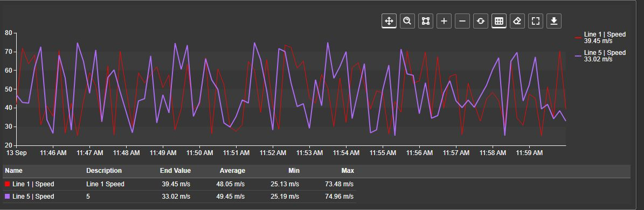
Task: Click the '13 Sep' x-axis label
Action: (16, 153)
